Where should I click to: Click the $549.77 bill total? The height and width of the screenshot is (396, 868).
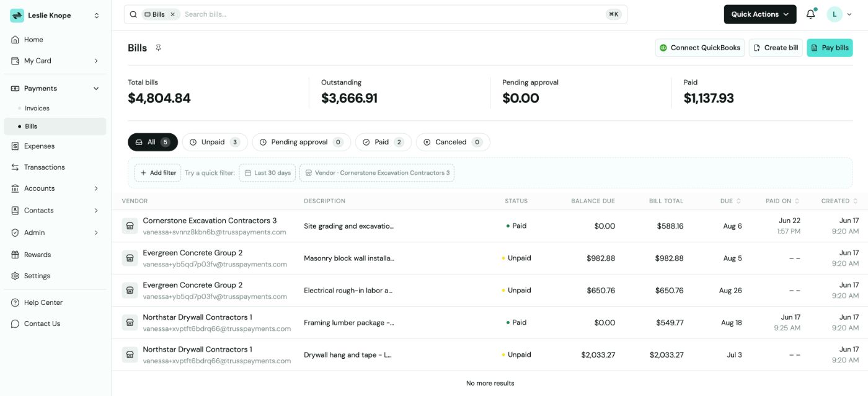pyautogui.click(x=670, y=323)
